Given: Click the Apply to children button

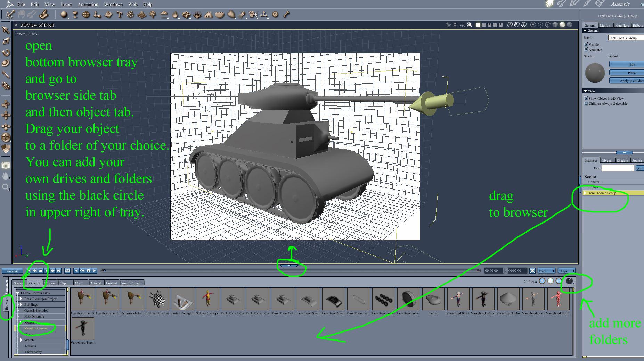Looking at the screenshot, I should 627,81.
